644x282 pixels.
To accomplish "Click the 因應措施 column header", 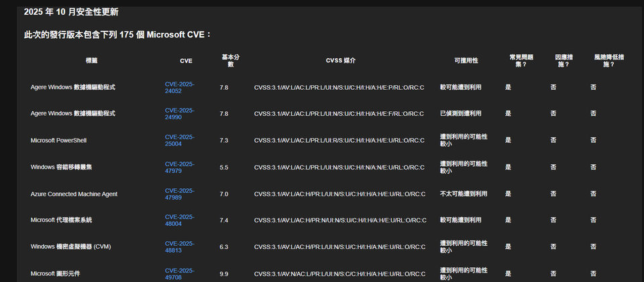I will coord(563,60).
